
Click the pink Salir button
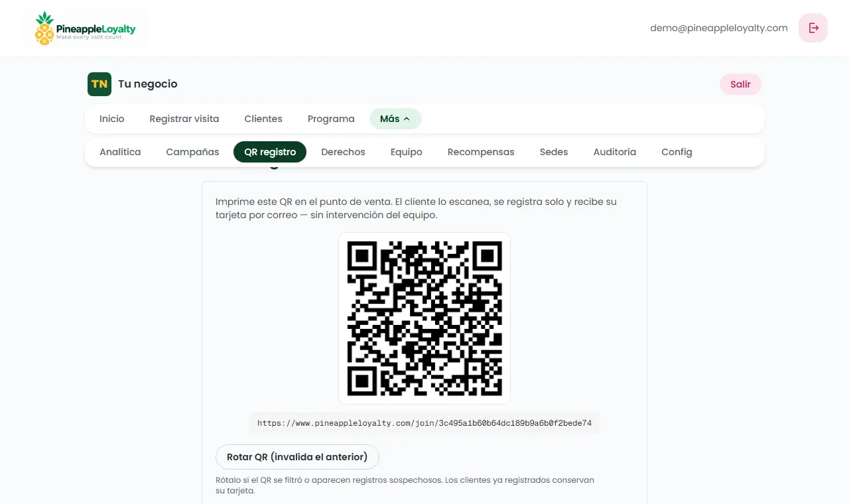pos(740,84)
